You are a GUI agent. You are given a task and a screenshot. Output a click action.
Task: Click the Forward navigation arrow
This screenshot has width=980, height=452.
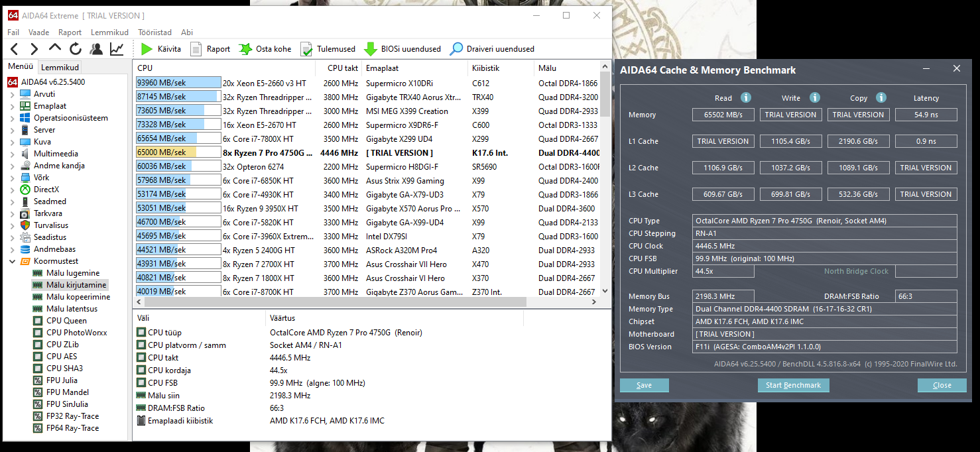coord(34,48)
